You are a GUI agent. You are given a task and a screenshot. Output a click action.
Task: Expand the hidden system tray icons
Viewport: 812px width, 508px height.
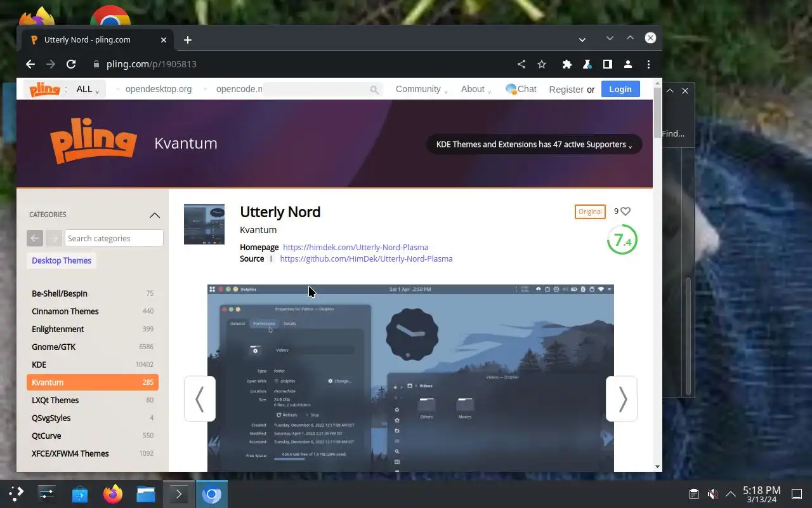click(731, 493)
